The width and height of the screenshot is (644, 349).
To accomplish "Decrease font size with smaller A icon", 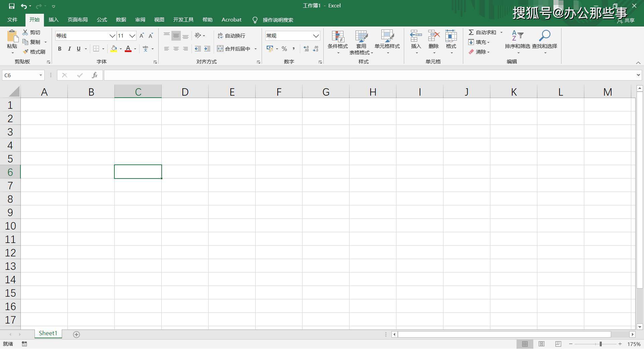I will [151, 36].
